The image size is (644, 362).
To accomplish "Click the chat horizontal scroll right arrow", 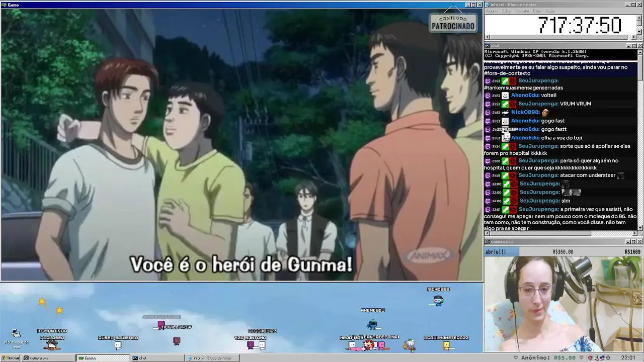I will [634, 233].
